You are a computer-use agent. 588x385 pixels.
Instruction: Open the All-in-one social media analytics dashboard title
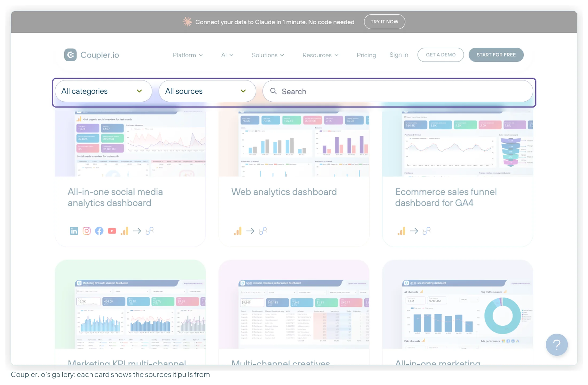pos(115,197)
